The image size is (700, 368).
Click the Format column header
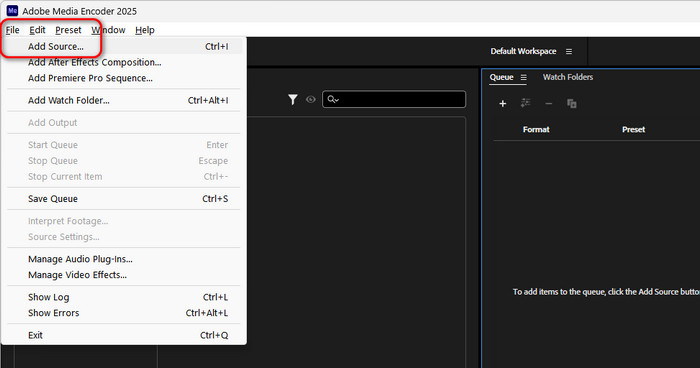[536, 130]
